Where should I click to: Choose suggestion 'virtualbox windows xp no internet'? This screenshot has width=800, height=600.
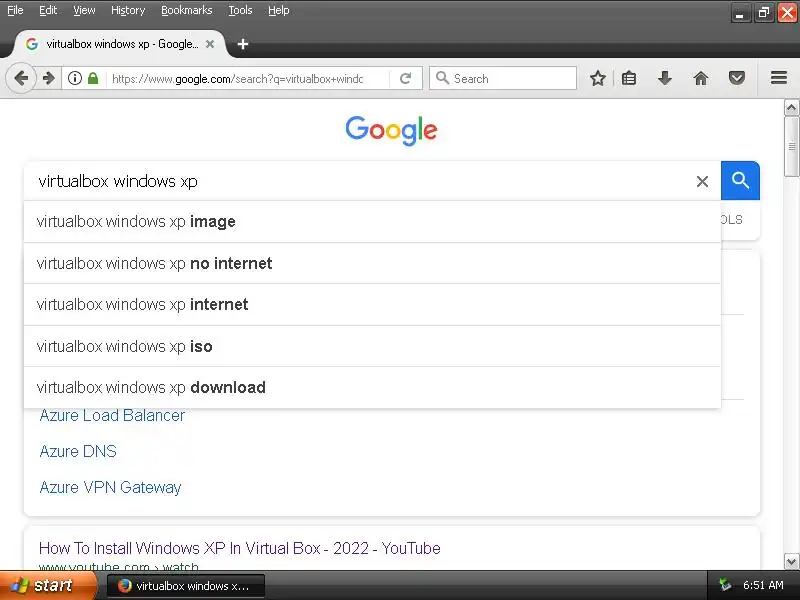372,263
